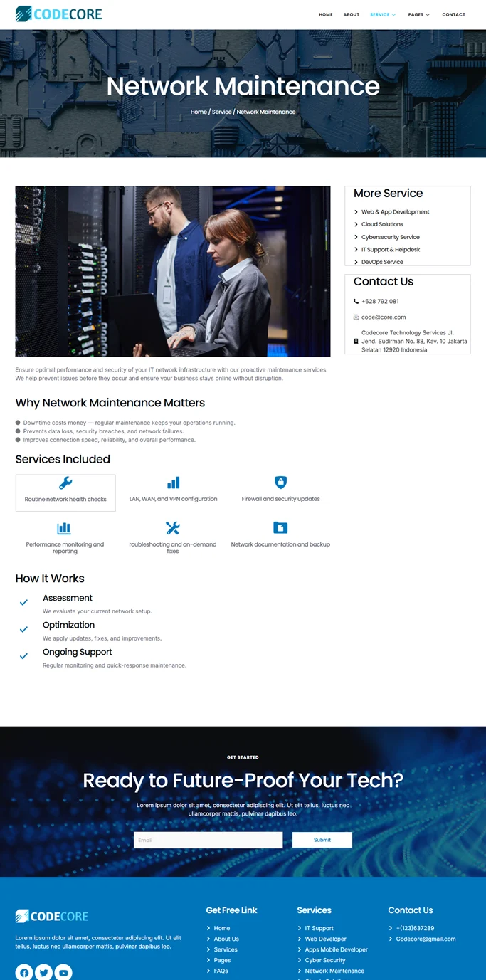Click footer Cyber Security link
The image size is (486, 980).
[325, 960]
